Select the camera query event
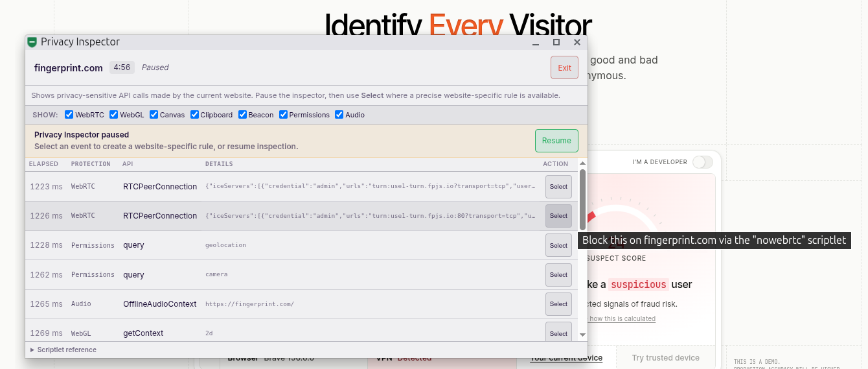868x369 pixels. click(x=558, y=275)
